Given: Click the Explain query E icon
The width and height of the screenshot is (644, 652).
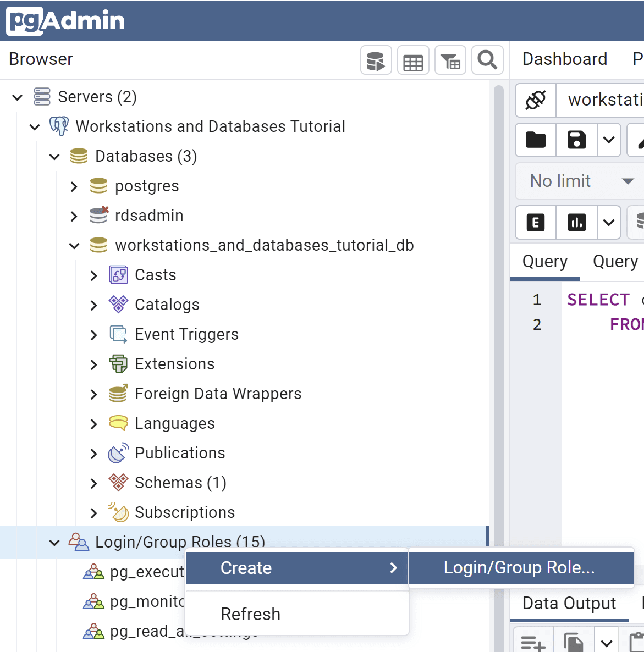Looking at the screenshot, I should tap(536, 223).
